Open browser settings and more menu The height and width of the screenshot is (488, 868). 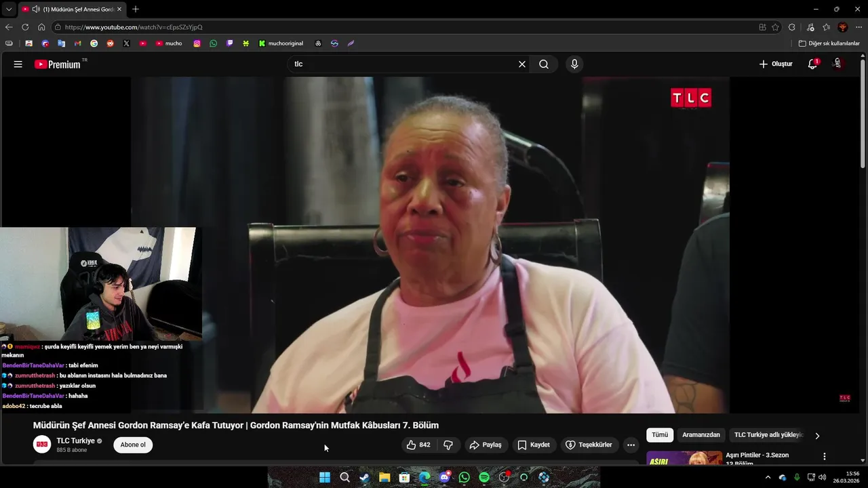859,27
